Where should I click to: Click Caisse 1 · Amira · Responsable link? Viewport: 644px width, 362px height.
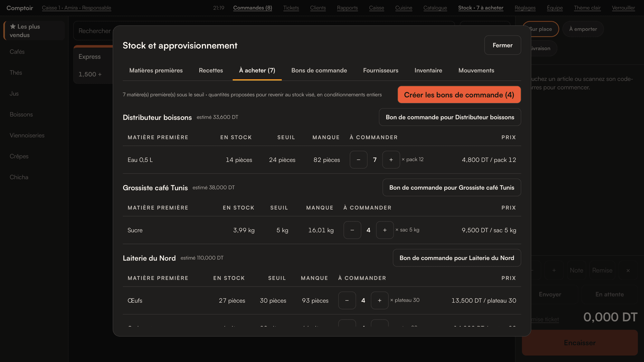[x=76, y=8]
